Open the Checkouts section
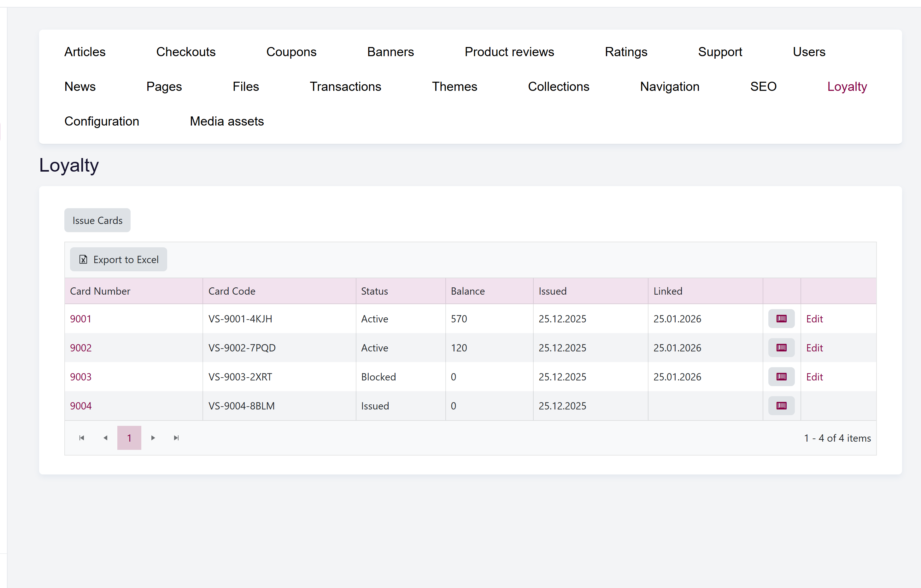 186,52
